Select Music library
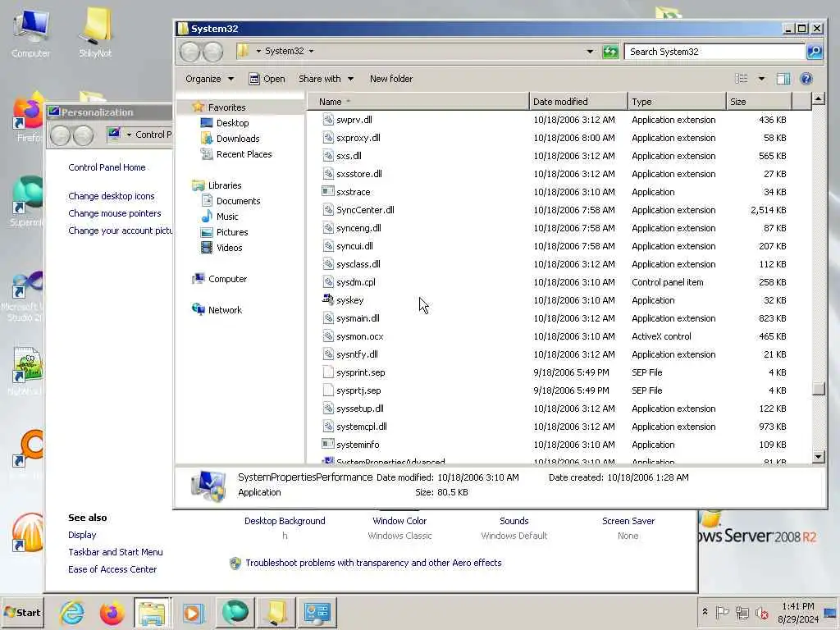The height and width of the screenshot is (630, 840). (x=220, y=217)
